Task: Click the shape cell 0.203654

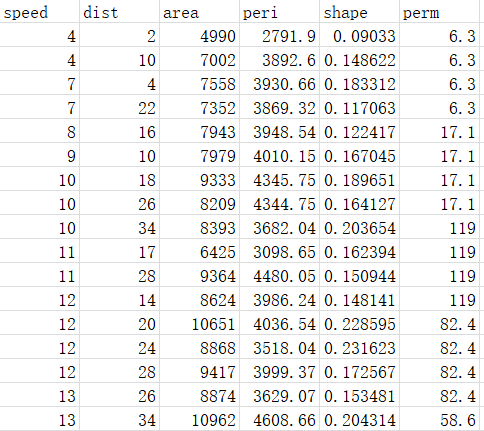Action: click(359, 227)
